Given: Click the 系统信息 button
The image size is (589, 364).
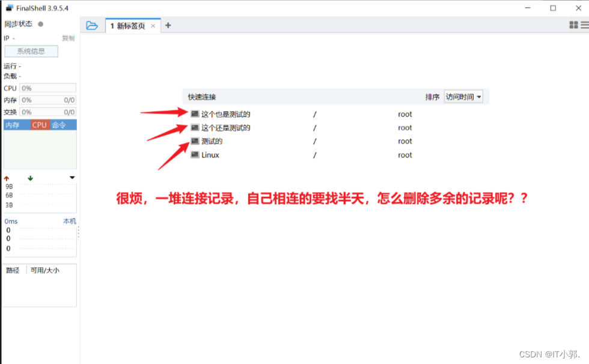Looking at the screenshot, I should point(31,51).
